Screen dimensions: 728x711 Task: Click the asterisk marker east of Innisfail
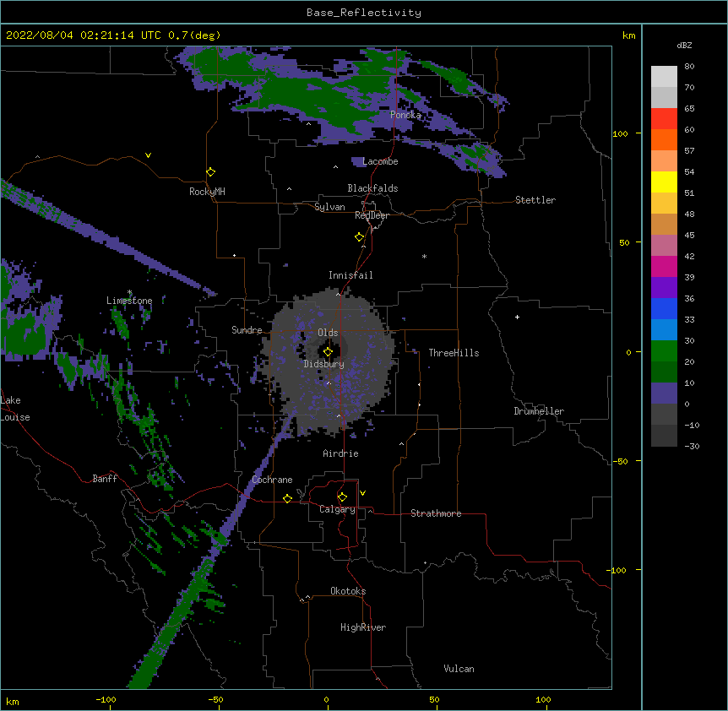point(424,256)
